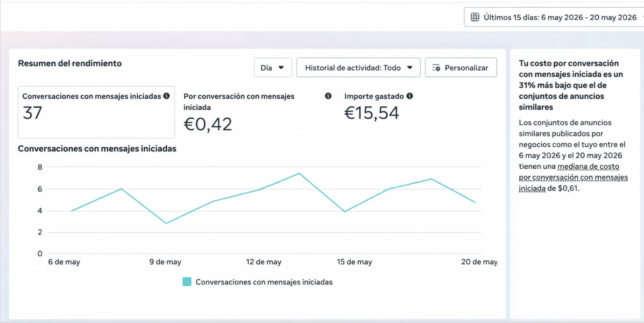Click the 15 de may axis label
Image resolution: width=644 pixels, height=323 pixels.
[x=354, y=262]
